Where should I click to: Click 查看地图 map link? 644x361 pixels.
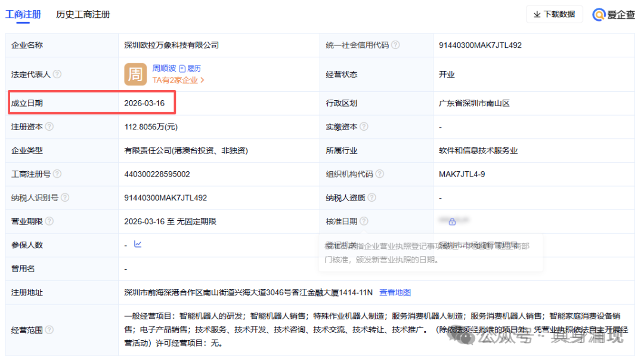[395, 292]
